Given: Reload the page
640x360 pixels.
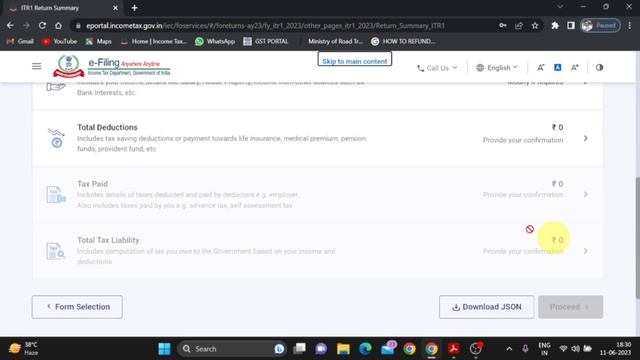Looking at the screenshot, I should click(42, 25).
